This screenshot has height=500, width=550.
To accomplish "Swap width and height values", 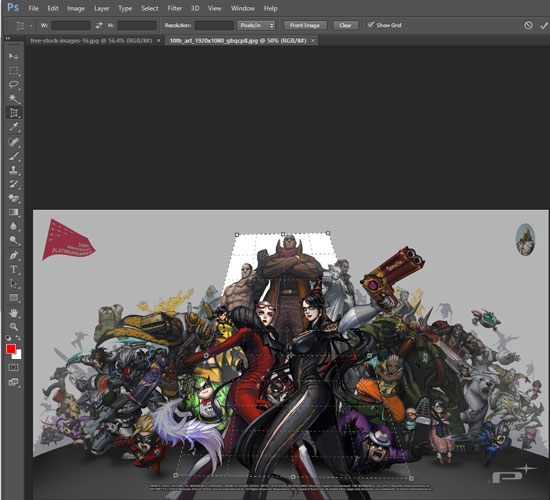I will (99, 25).
